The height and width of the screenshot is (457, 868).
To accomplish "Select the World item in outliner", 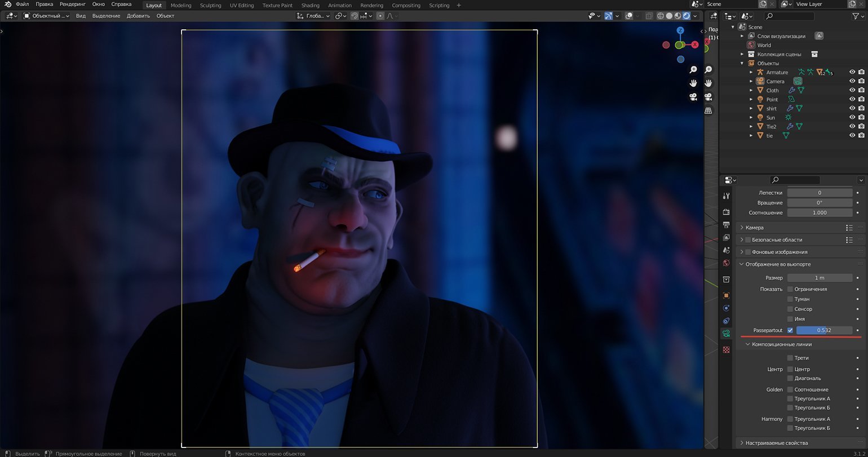I will point(764,45).
